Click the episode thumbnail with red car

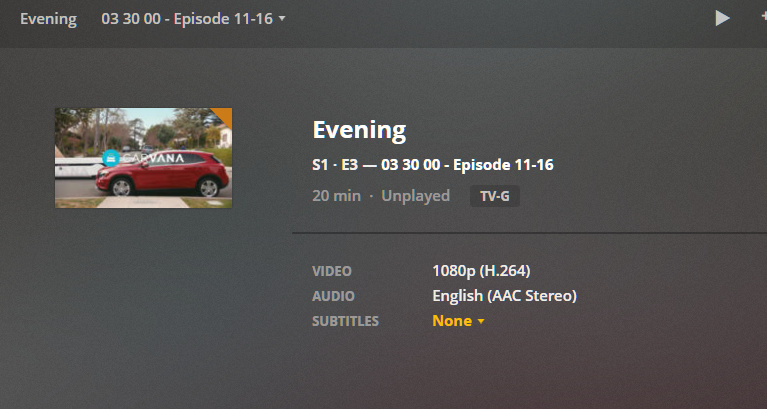tap(143, 158)
